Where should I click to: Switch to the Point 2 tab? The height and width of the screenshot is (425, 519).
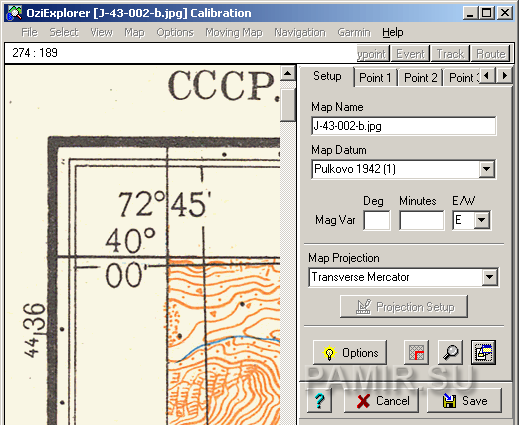(420, 78)
